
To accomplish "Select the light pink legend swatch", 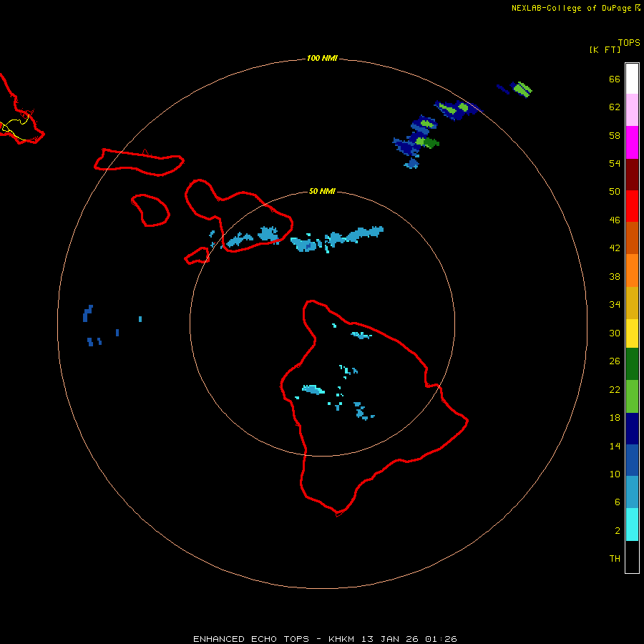I will coord(632,109).
